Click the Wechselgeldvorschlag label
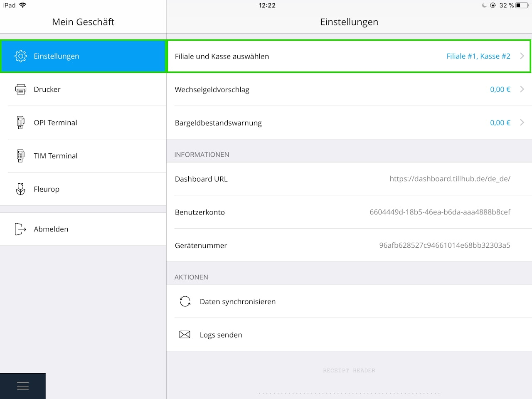 (212, 90)
